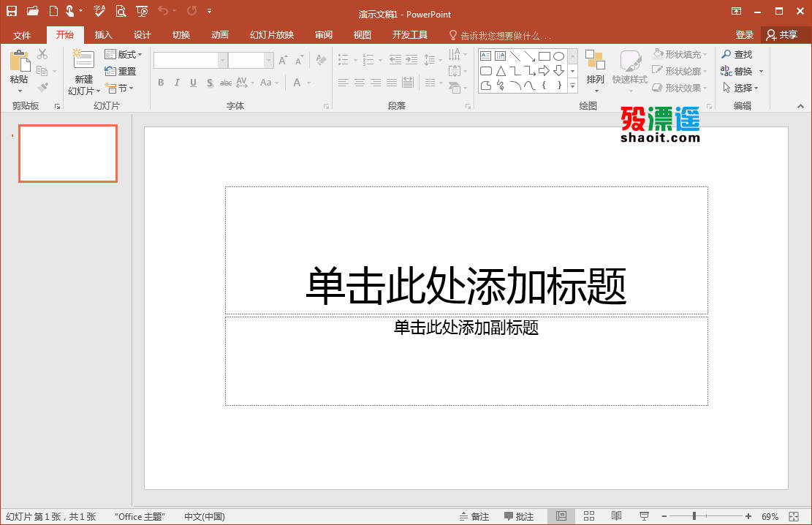Toggle text Shadow formatting

(x=210, y=83)
